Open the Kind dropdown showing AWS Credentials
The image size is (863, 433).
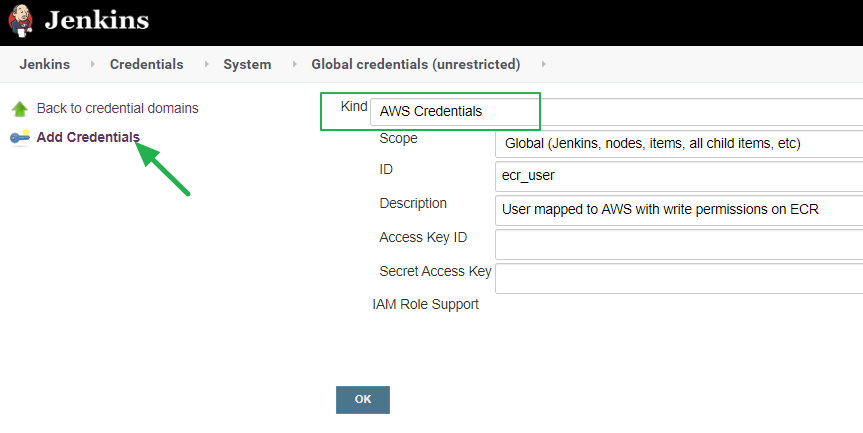616,112
